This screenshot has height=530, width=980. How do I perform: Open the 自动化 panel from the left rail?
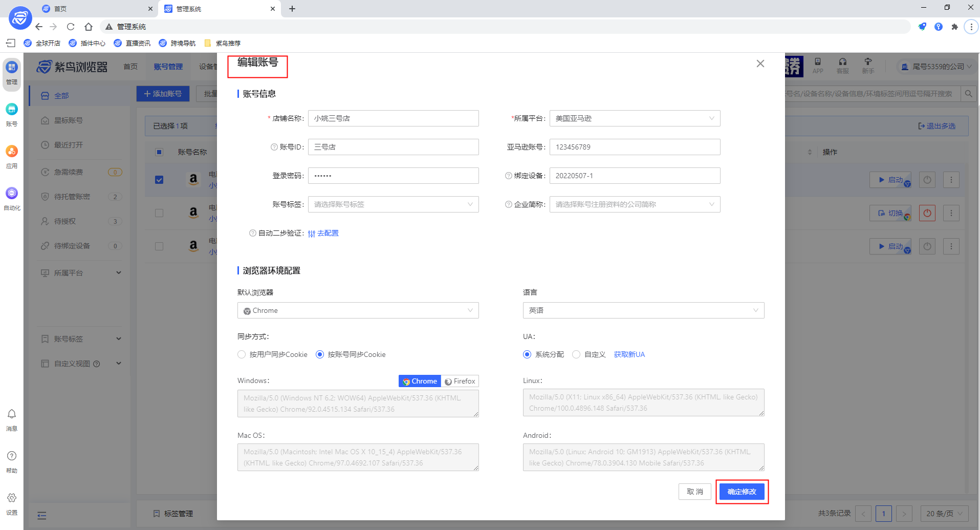pyautogui.click(x=11, y=199)
